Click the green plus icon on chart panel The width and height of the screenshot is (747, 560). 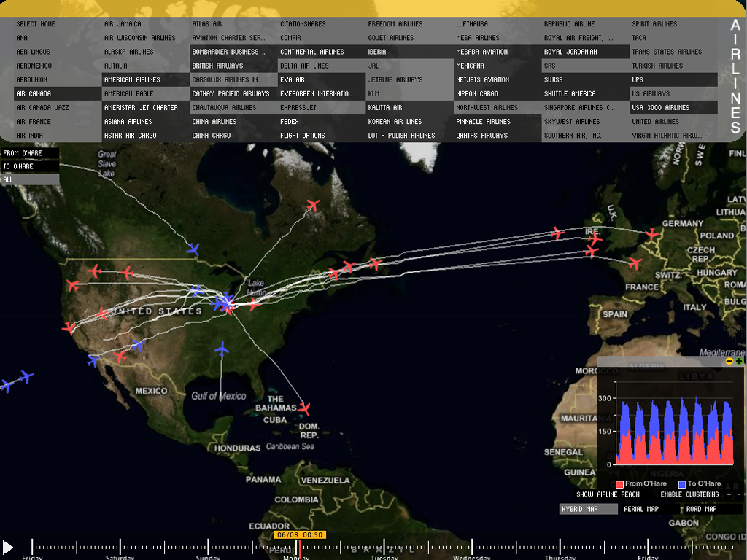pyautogui.click(x=739, y=361)
